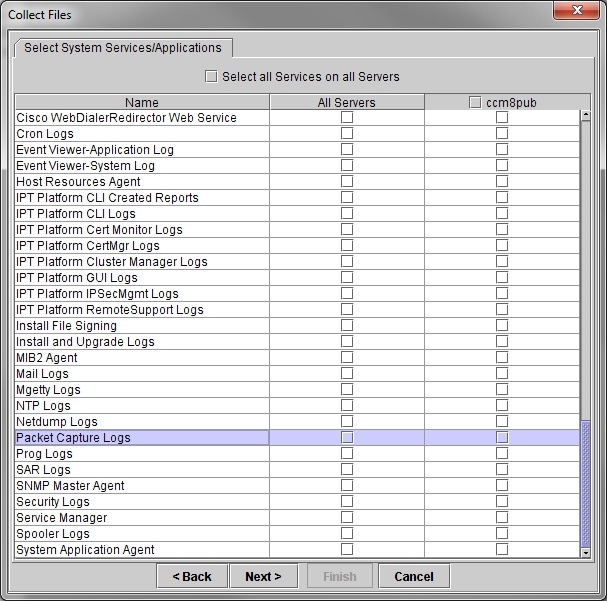Screen dimensions: 607x601
Task: Check IPT Platform IPSecMgmt Logs ccm8pub box
Action: 502,293
